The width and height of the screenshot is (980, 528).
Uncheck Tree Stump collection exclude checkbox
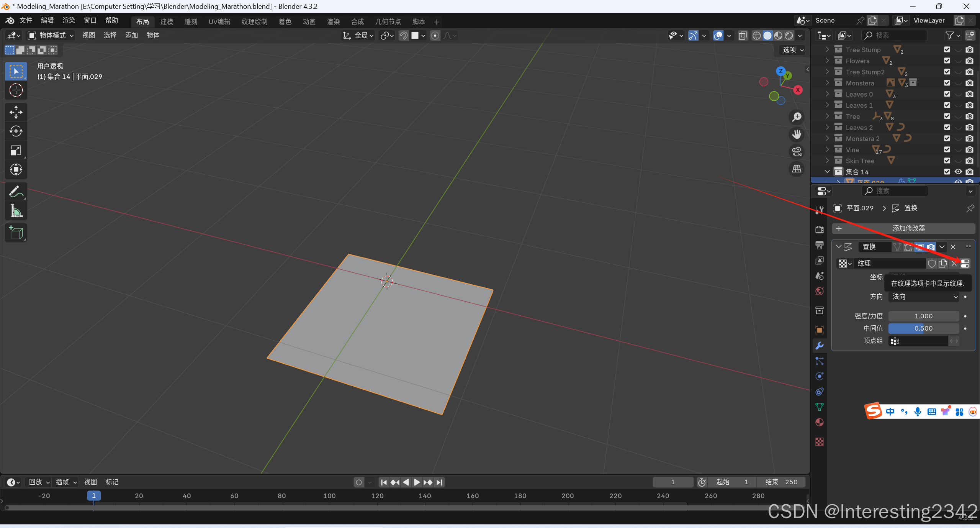(947, 49)
